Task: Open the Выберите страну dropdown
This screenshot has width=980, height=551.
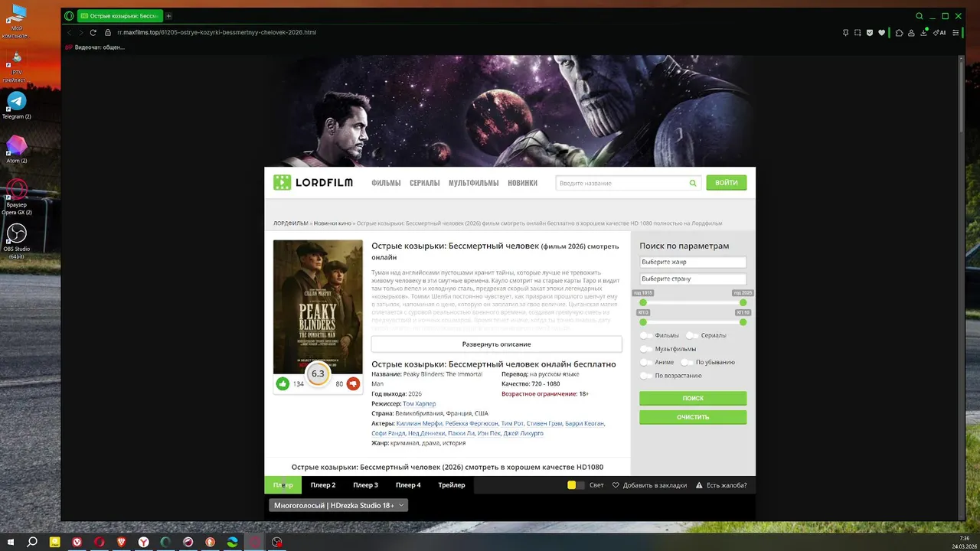Action: tap(693, 279)
